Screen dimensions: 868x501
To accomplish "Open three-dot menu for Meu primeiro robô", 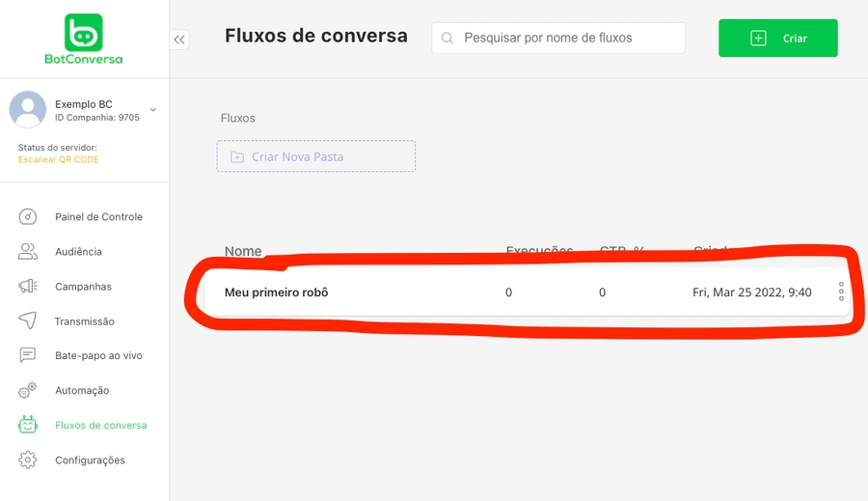I will [x=841, y=292].
